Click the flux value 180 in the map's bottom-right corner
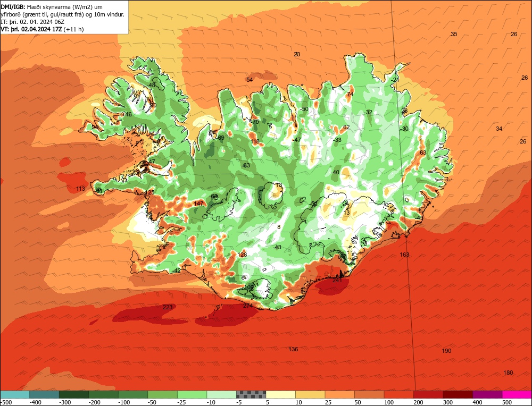532x406 pixels. pos(508,373)
